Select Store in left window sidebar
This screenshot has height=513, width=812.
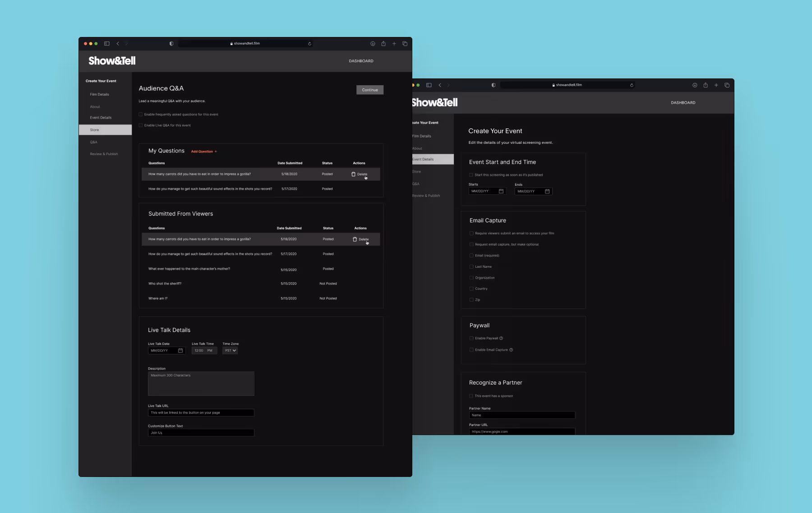pyautogui.click(x=105, y=130)
